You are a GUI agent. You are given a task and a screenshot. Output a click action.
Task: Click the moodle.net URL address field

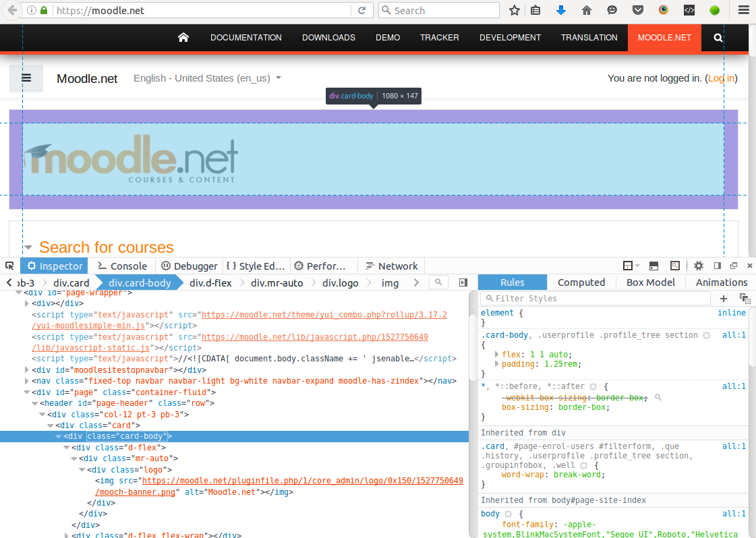pos(202,10)
